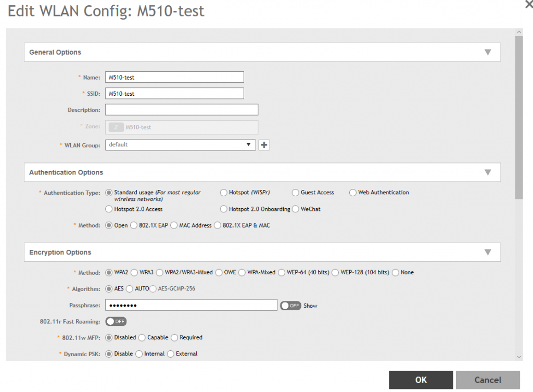This screenshot has width=533, height=392.
Task: Choose Internal Dynamic PSK option
Action: (139, 354)
